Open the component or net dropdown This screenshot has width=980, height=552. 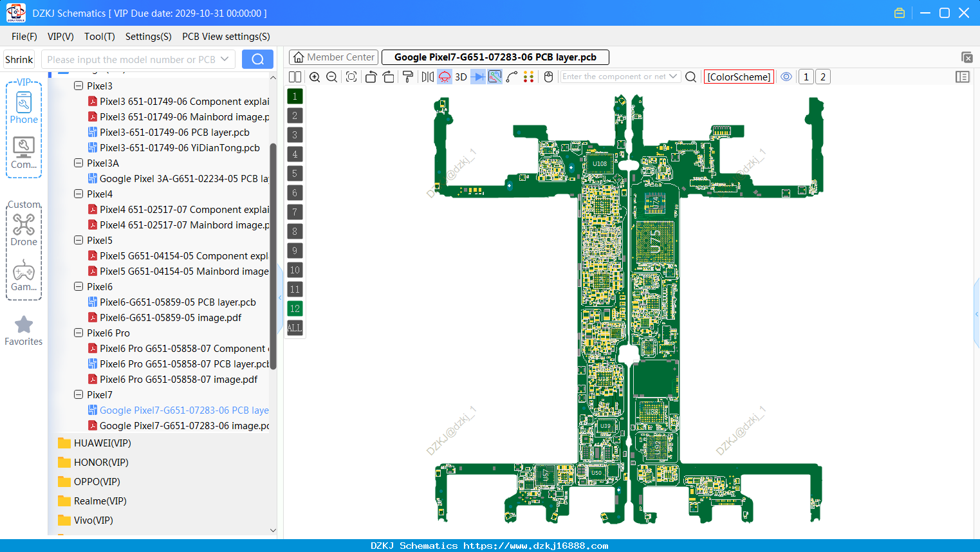pyautogui.click(x=673, y=77)
